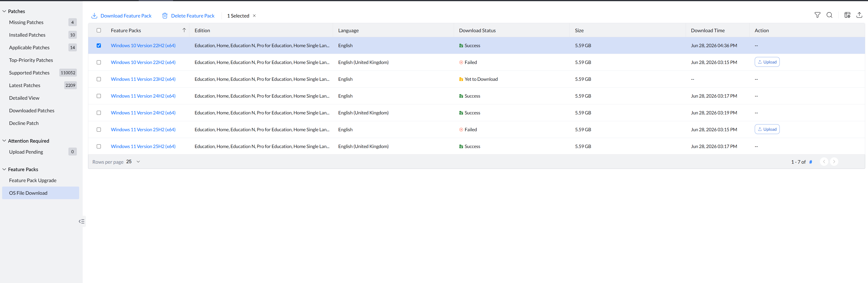Click Delete Feature Pack button text
The image size is (868, 283).
click(x=193, y=16)
